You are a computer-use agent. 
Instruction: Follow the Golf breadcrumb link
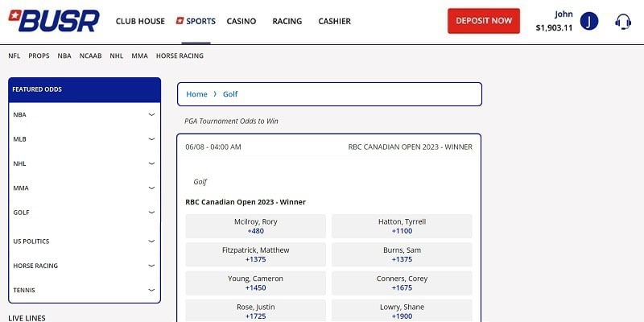click(x=230, y=94)
